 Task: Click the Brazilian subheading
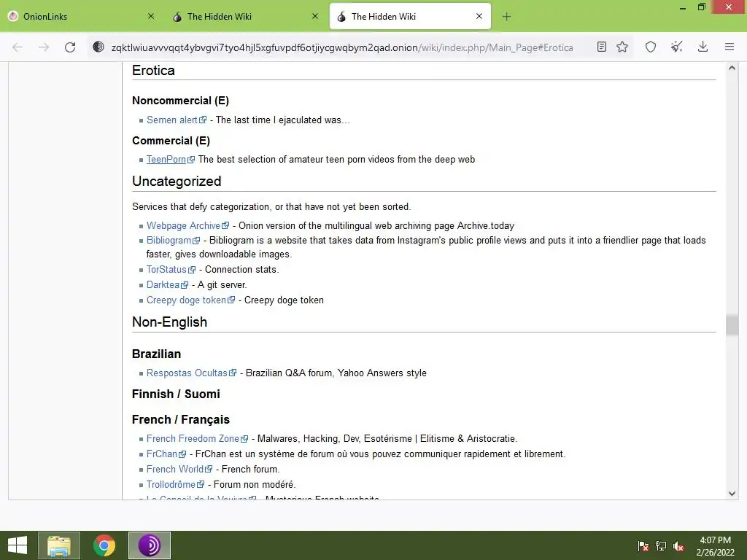point(156,354)
